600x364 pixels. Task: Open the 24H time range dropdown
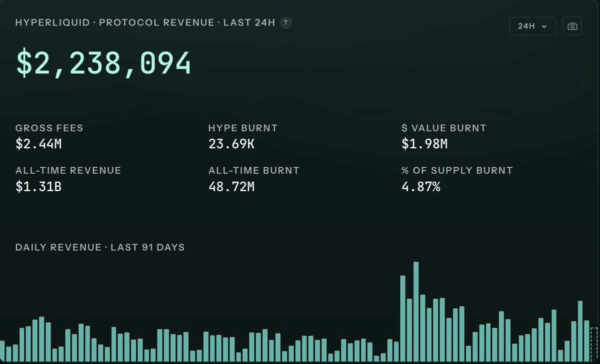(x=532, y=26)
